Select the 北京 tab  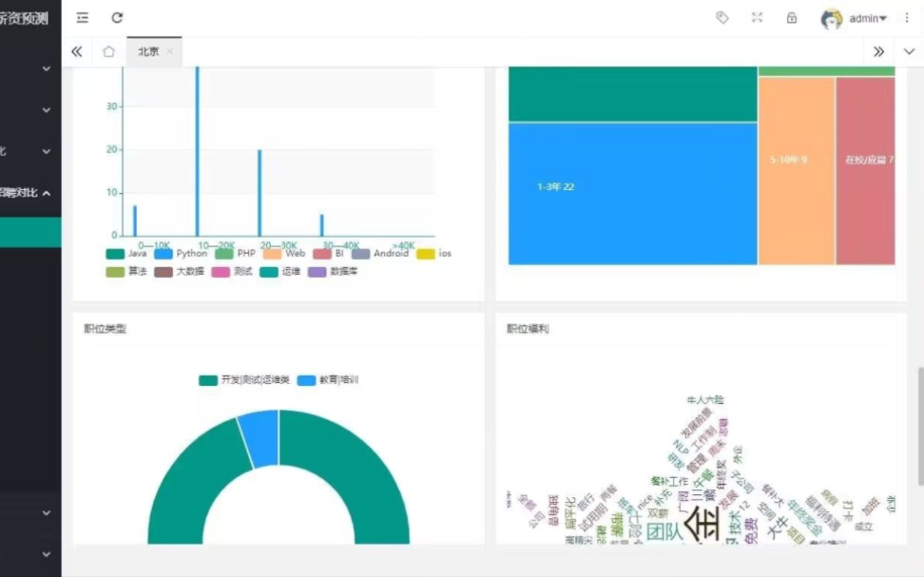point(148,52)
